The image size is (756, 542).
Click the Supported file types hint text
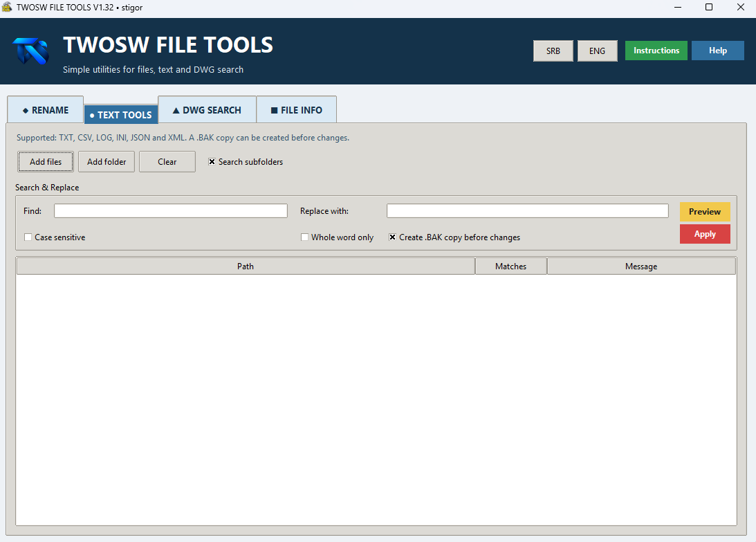(183, 138)
